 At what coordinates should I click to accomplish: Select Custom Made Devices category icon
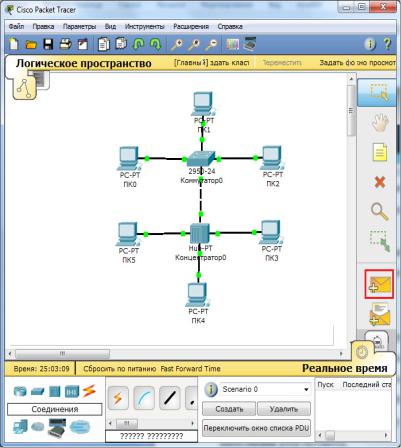point(57,428)
